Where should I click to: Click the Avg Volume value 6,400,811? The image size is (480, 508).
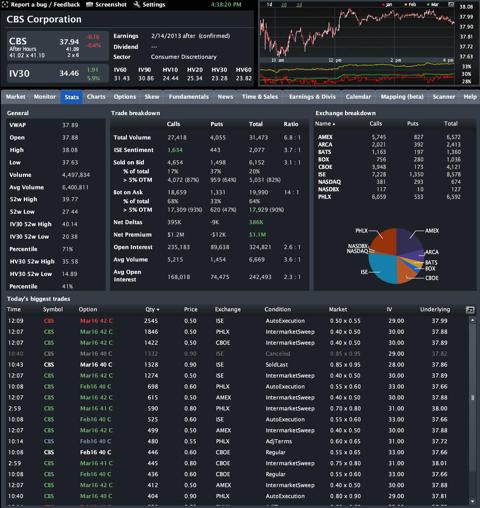click(75, 187)
